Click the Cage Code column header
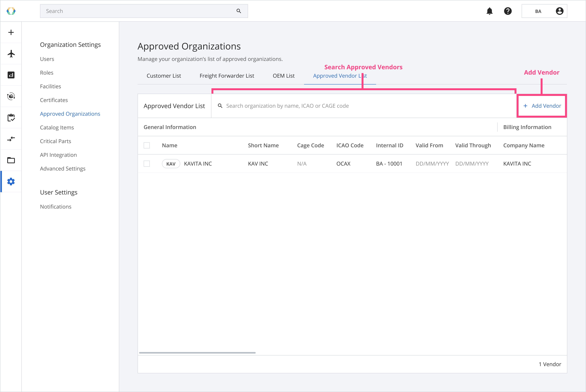 311,146
